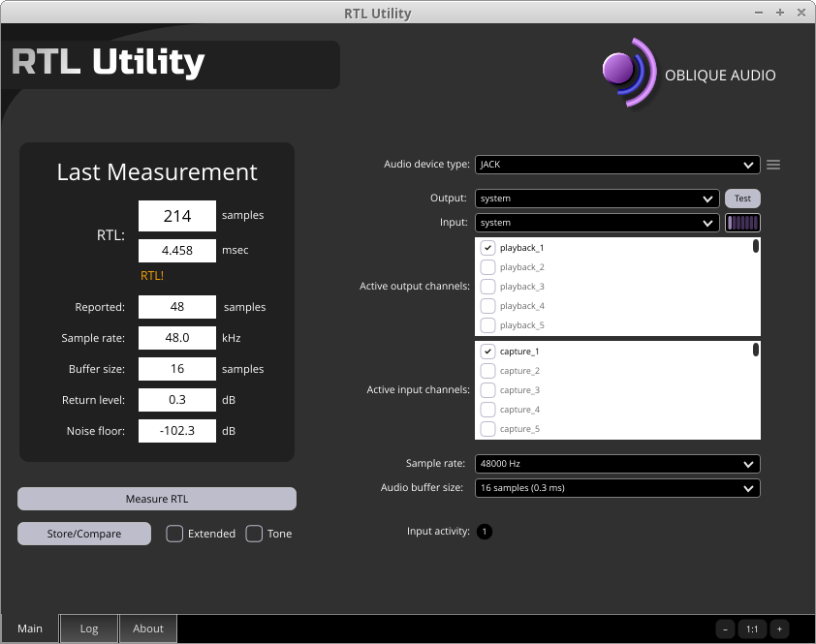The width and height of the screenshot is (816, 644).
Task: Open the About tab
Action: (x=148, y=629)
